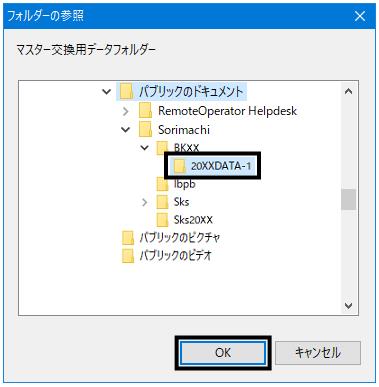Click the BKXX folder icon
The image size is (379, 387).
[x=162, y=147]
